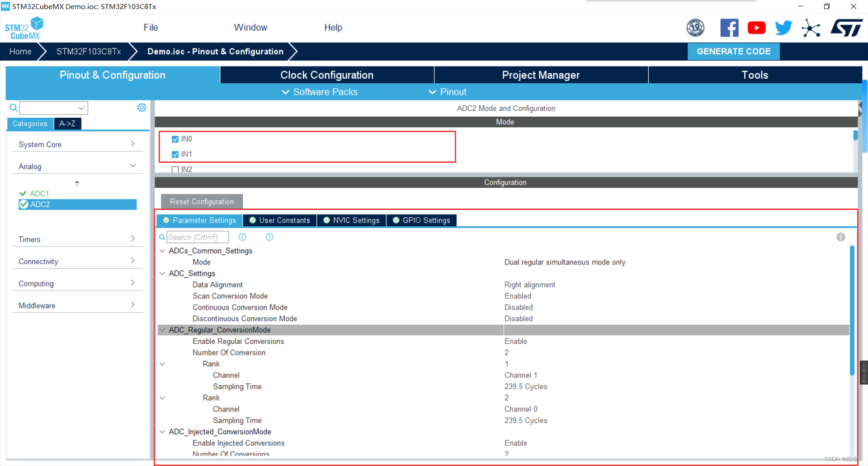This screenshot has width=868, height=466.
Task: Toggle the IN0 channel checkbox
Action: [x=175, y=139]
